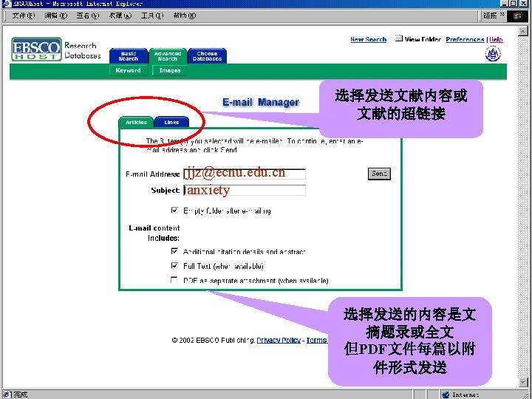Viewport: 532px width, 399px height.
Task: Open the 收藏 menu
Action: pyautogui.click(x=120, y=16)
